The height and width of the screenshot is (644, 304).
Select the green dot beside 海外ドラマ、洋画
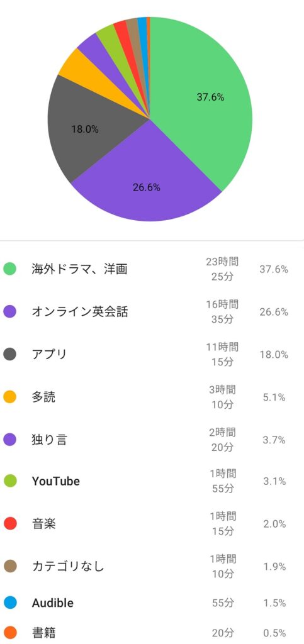[10, 269]
